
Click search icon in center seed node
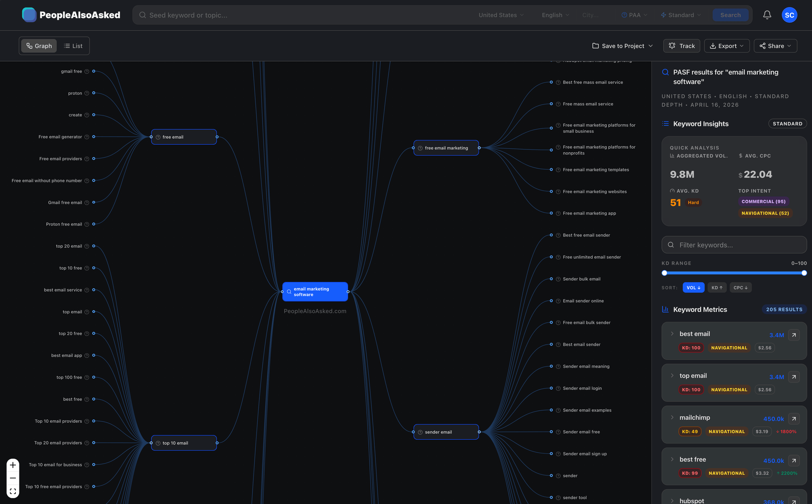point(289,292)
